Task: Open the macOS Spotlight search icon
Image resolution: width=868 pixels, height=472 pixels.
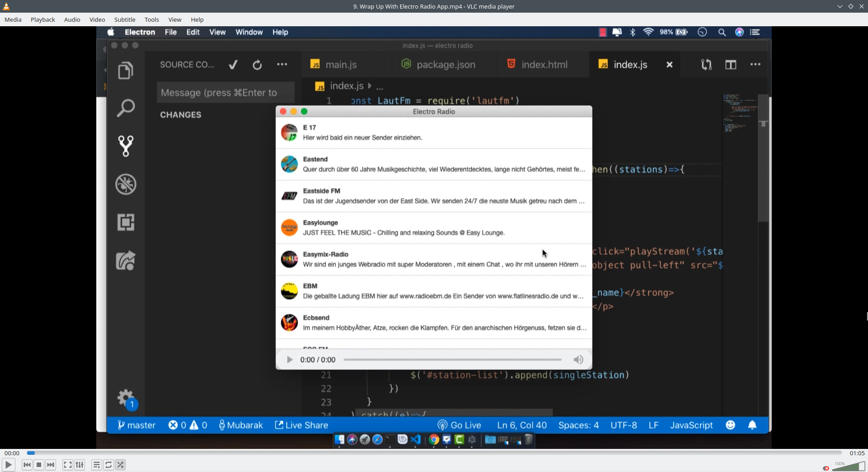Action: click(x=722, y=32)
